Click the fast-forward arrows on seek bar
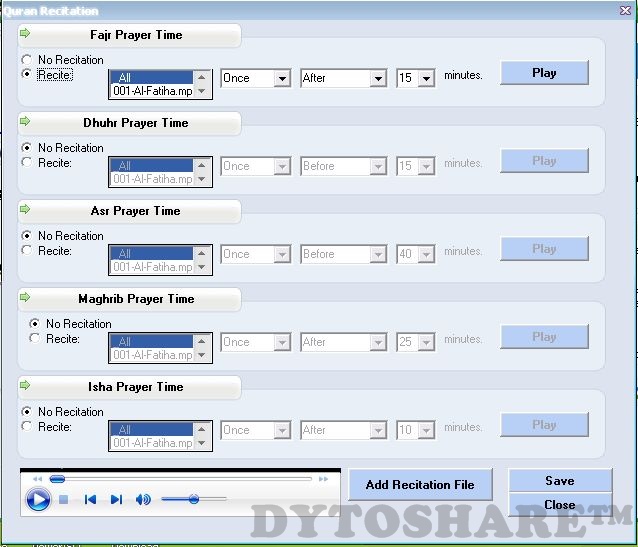 [323, 479]
